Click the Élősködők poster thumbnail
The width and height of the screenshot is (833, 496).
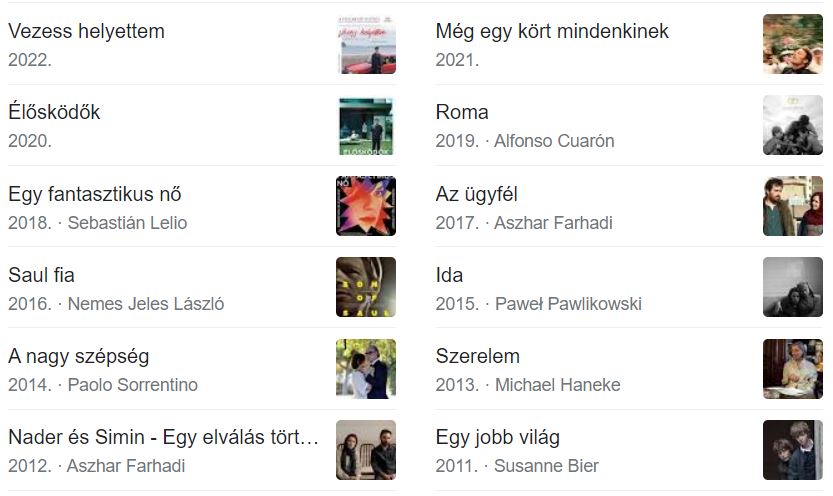point(366,125)
